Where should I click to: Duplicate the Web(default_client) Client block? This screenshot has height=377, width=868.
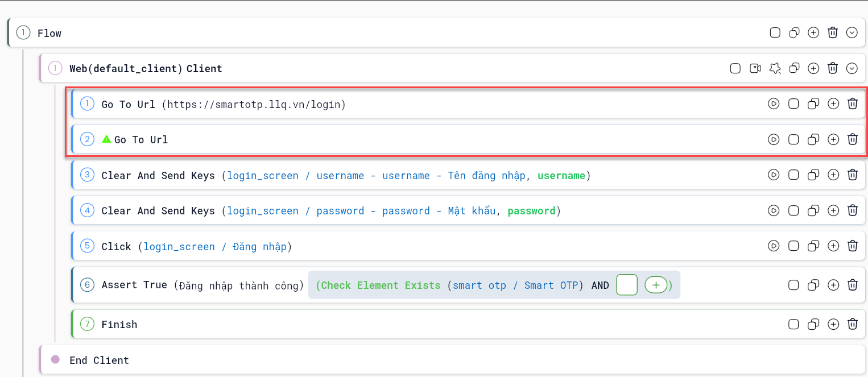tap(795, 68)
